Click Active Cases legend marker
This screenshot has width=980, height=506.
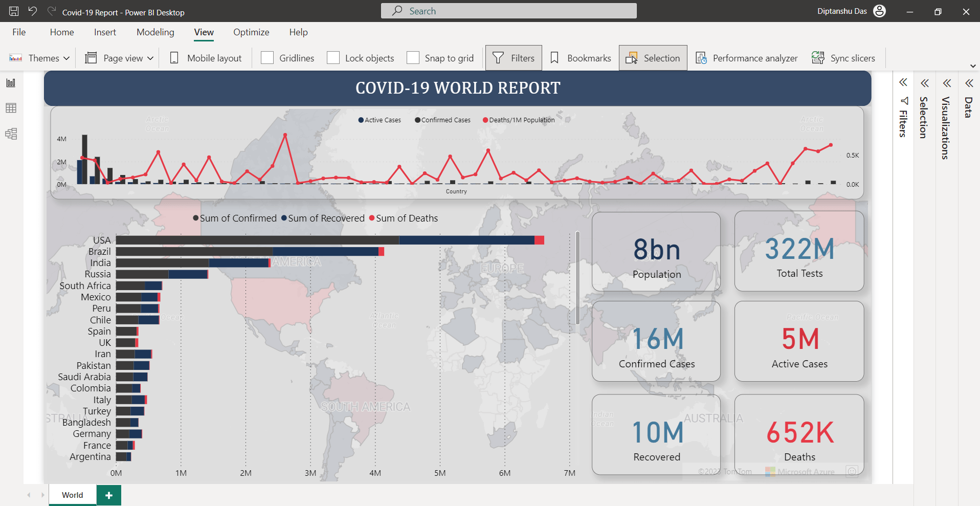click(361, 120)
